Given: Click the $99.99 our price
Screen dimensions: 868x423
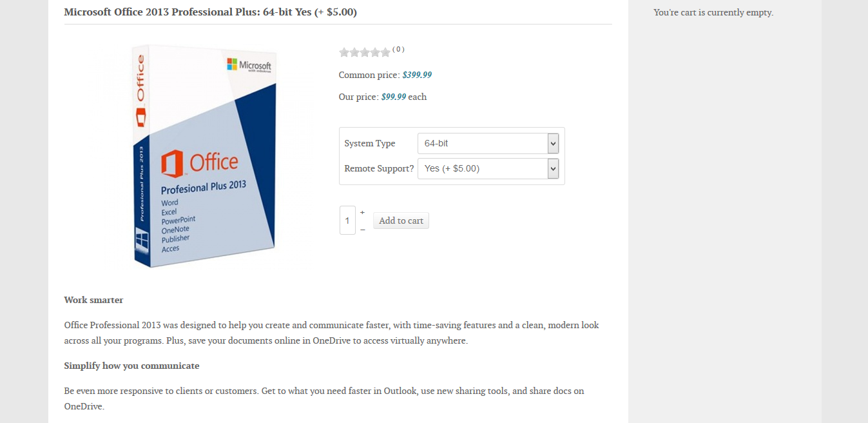Looking at the screenshot, I should (394, 97).
